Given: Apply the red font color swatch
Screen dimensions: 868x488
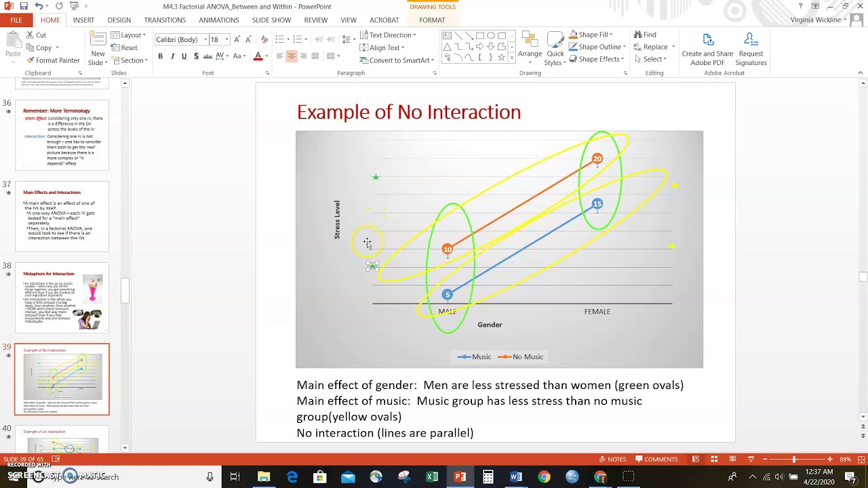Looking at the screenshot, I should 258,56.
